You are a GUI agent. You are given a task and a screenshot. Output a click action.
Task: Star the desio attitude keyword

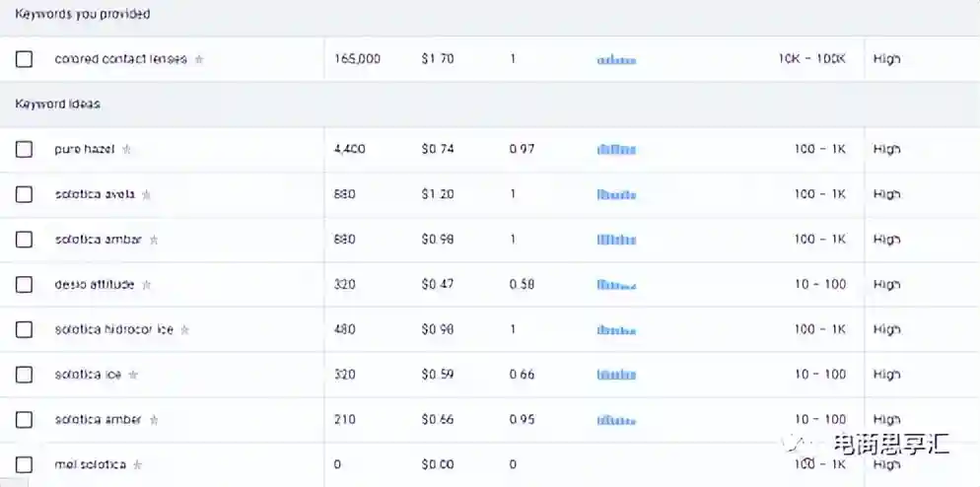pos(147,285)
